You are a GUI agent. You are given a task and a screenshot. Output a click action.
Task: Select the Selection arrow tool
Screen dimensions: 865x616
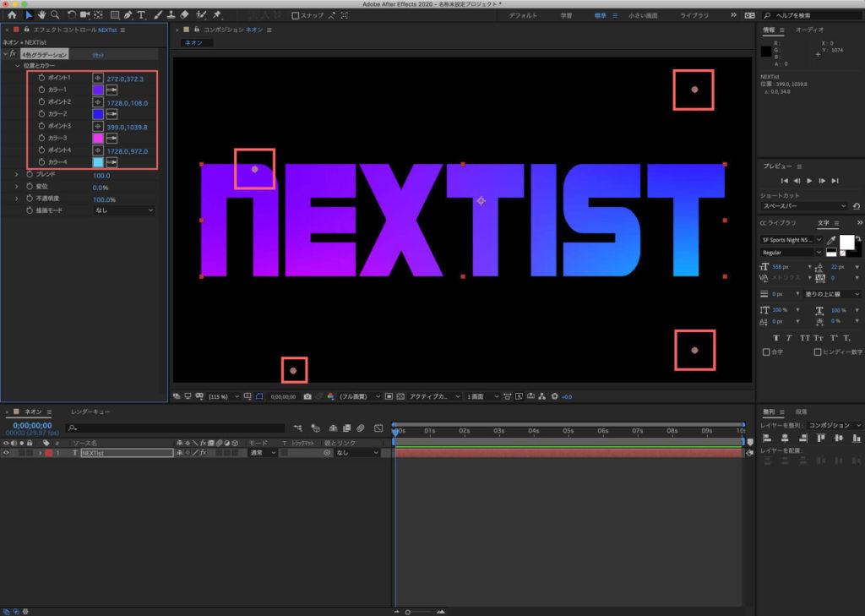29,15
